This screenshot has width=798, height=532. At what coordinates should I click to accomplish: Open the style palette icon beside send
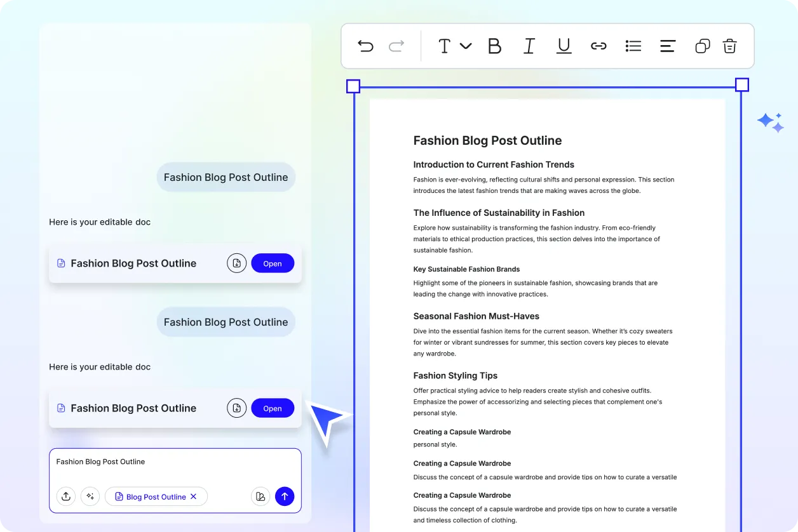click(260, 496)
